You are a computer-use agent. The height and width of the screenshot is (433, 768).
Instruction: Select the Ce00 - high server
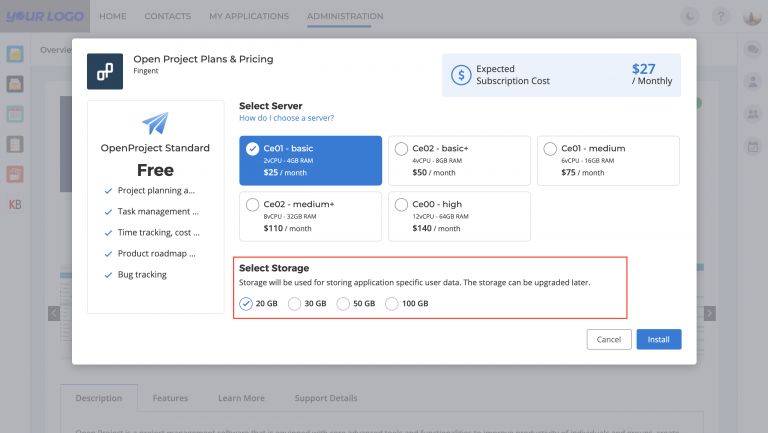tap(459, 216)
